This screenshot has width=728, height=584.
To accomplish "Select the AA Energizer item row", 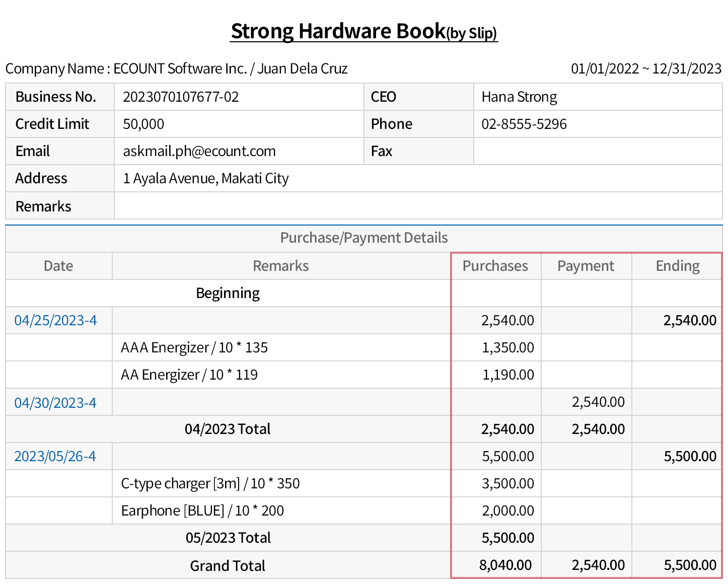I will tap(189, 375).
